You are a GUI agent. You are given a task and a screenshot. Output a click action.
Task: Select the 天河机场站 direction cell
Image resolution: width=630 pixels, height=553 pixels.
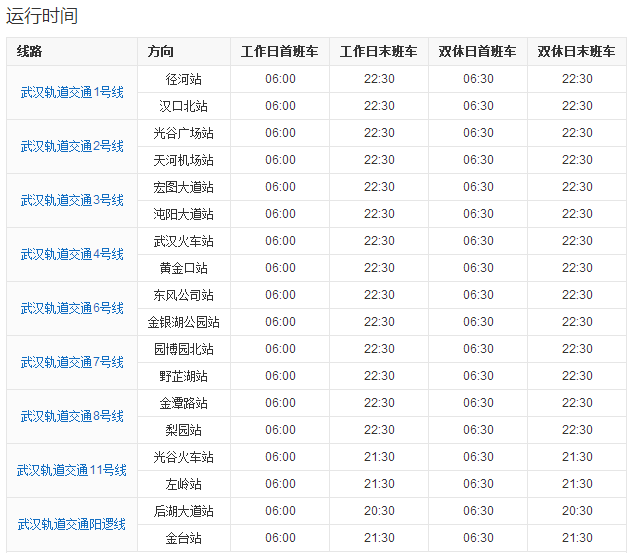[184, 160]
